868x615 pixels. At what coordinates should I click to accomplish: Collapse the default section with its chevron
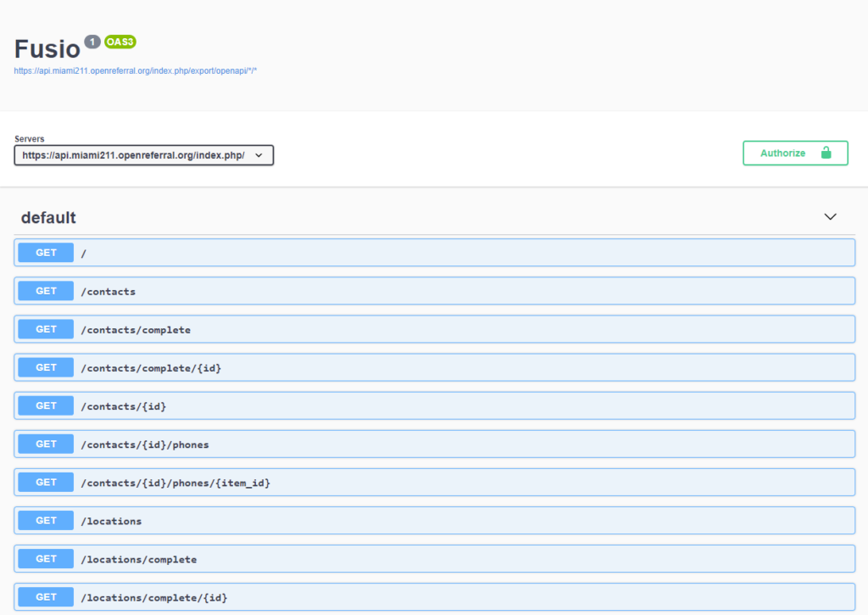pyautogui.click(x=830, y=216)
